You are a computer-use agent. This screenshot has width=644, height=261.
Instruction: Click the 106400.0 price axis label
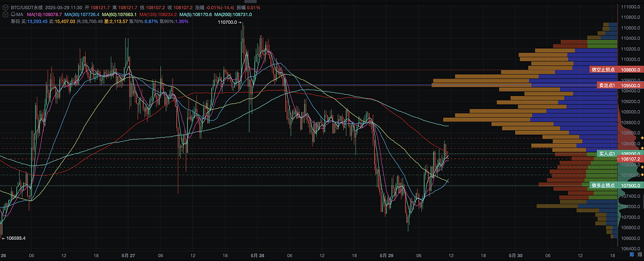click(x=632, y=248)
